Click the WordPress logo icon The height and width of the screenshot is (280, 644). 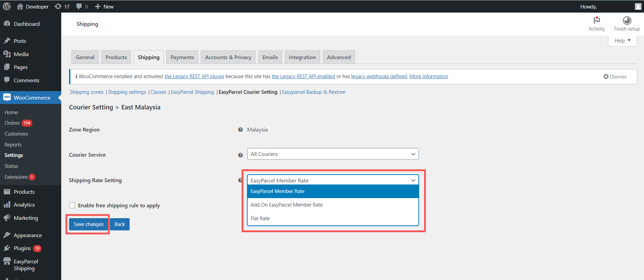[7, 6]
